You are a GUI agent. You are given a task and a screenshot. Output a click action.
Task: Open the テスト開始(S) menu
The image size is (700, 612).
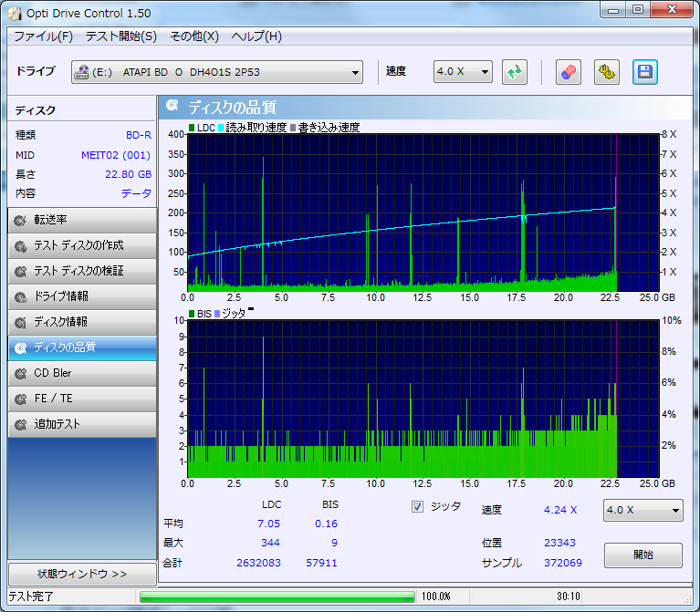tap(121, 36)
